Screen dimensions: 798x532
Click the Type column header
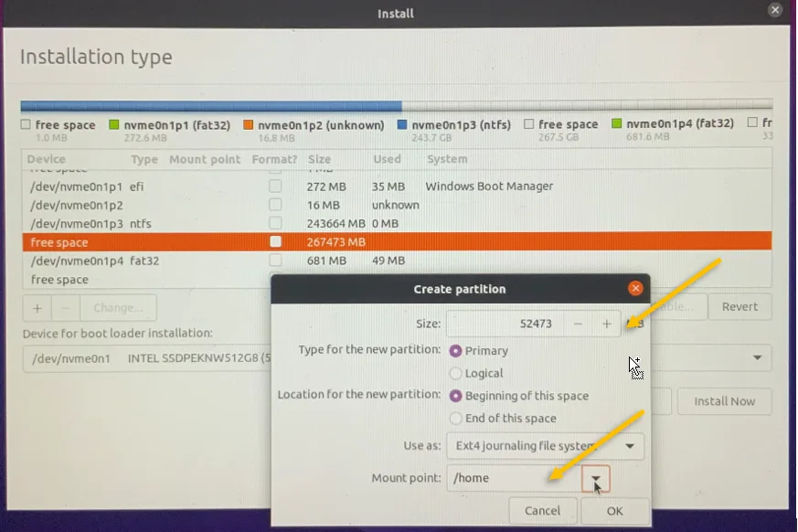tap(144, 159)
